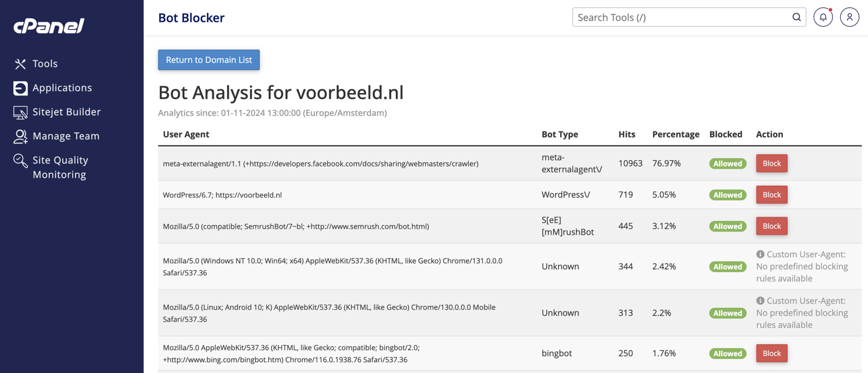Click the Allowed badge for SemrushBot row

pyautogui.click(x=727, y=226)
